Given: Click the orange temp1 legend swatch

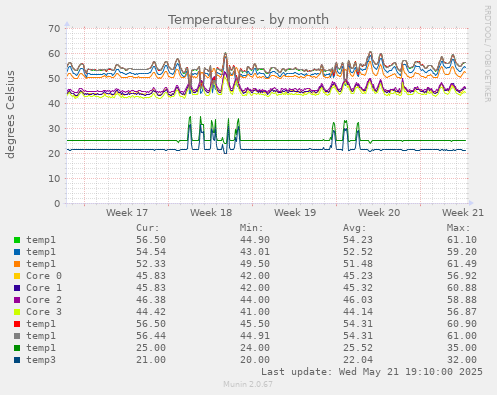Looking at the screenshot, I should click(17, 264).
